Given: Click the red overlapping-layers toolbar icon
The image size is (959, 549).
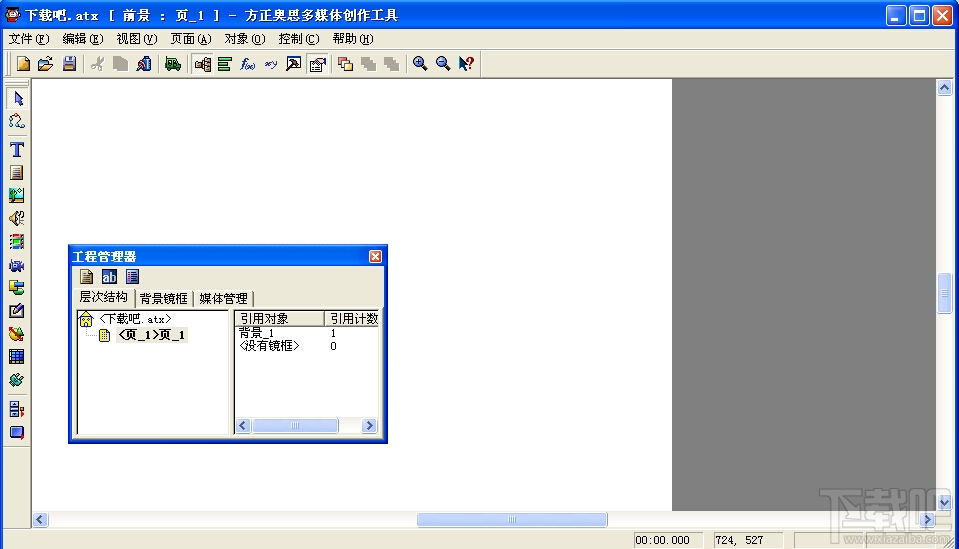Looking at the screenshot, I should pyautogui.click(x=346, y=64).
